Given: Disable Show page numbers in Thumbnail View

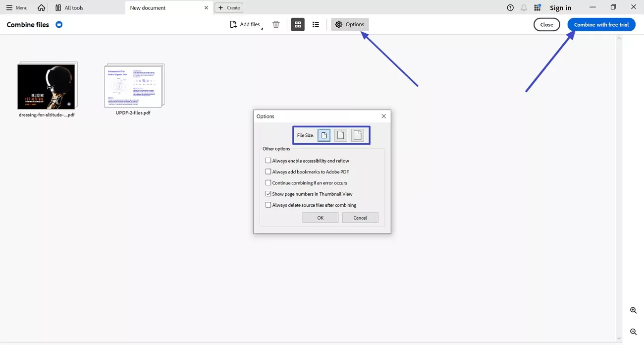Looking at the screenshot, I should (x=268, y=194).
